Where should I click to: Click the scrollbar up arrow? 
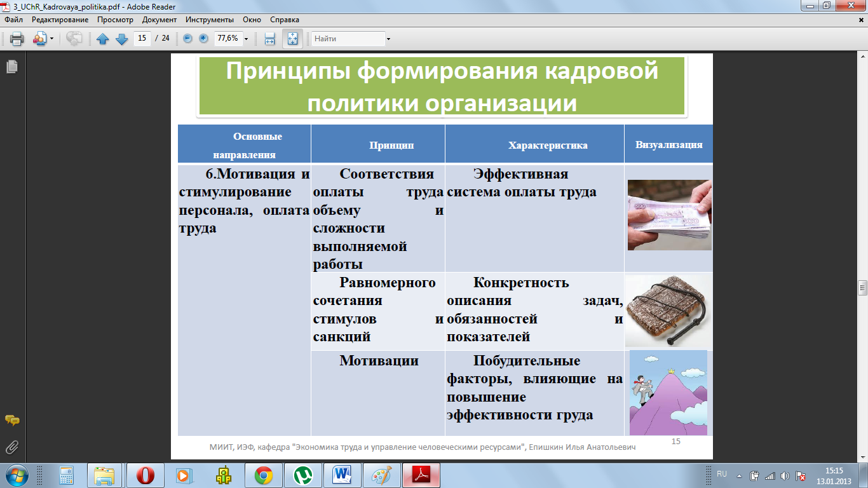[x=862, y=58]
